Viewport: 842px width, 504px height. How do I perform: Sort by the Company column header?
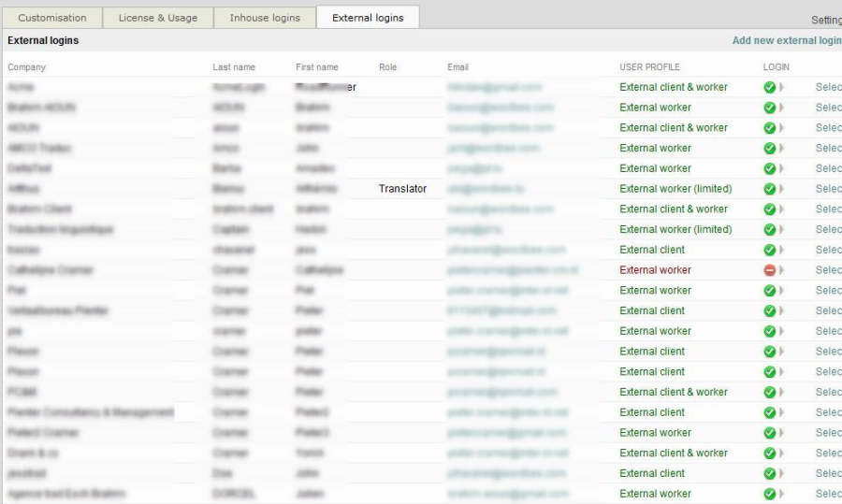26,67
